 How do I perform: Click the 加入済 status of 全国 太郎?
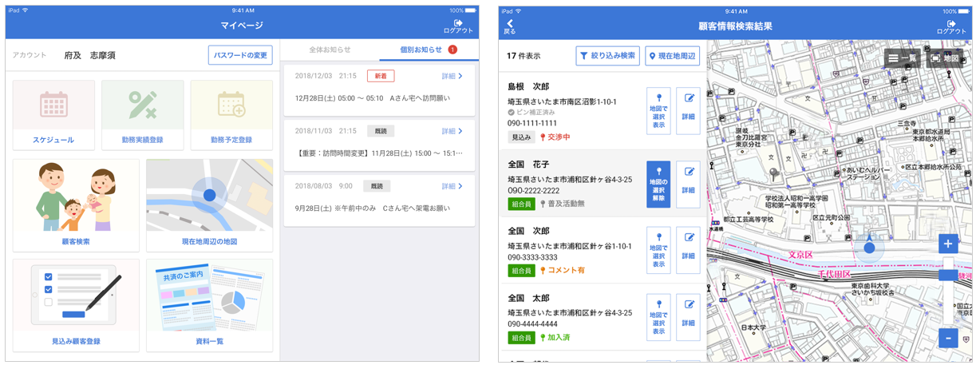pos(555,338)
